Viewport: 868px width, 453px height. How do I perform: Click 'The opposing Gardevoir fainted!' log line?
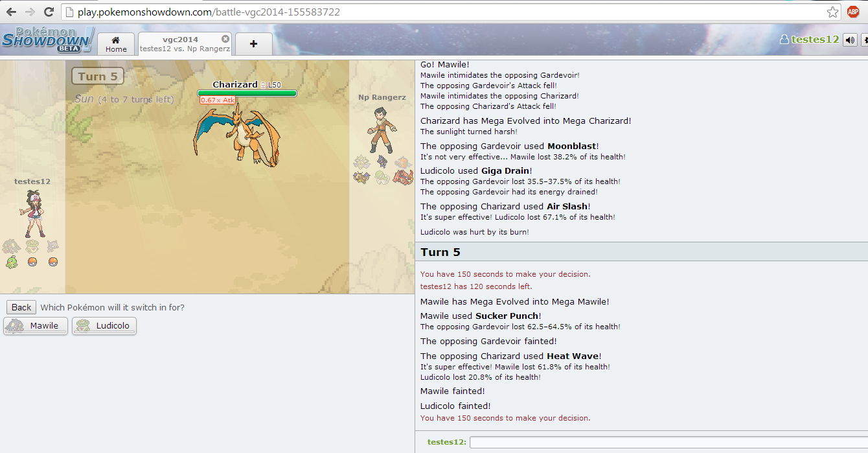tap(488, 341)
